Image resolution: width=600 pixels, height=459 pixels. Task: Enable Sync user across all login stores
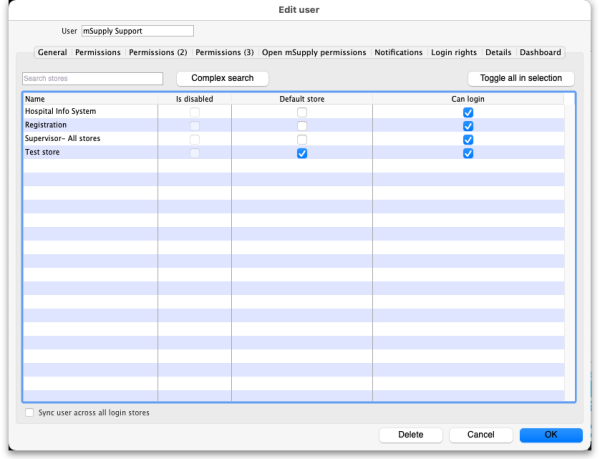[28, 413]
